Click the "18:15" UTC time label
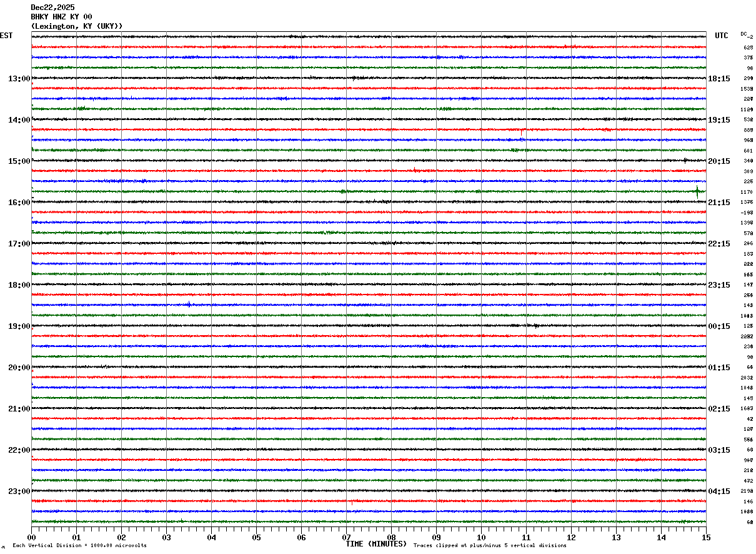756x554 pixels. (x=719, y=79)
